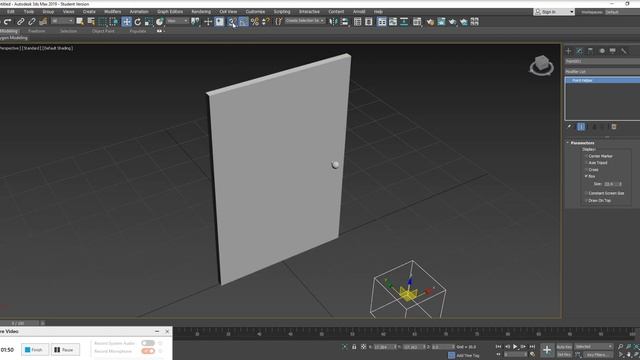Toggle the Ribbon display icon

click(382, 21)
